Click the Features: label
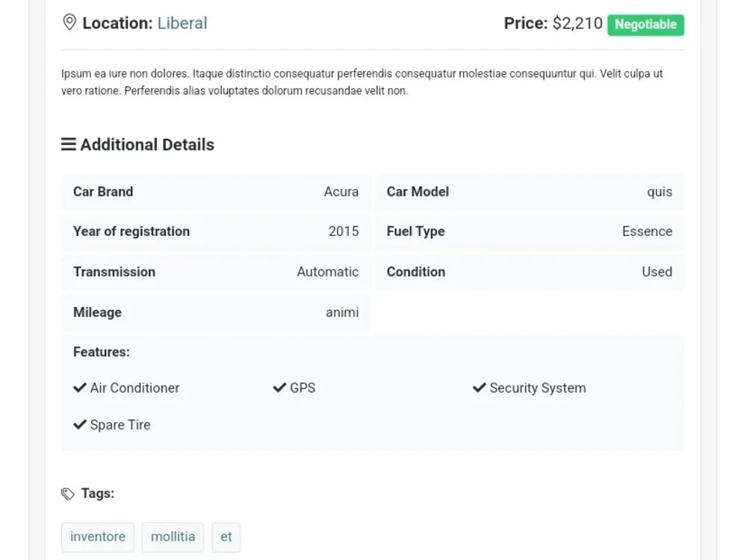 coord(102,352)
